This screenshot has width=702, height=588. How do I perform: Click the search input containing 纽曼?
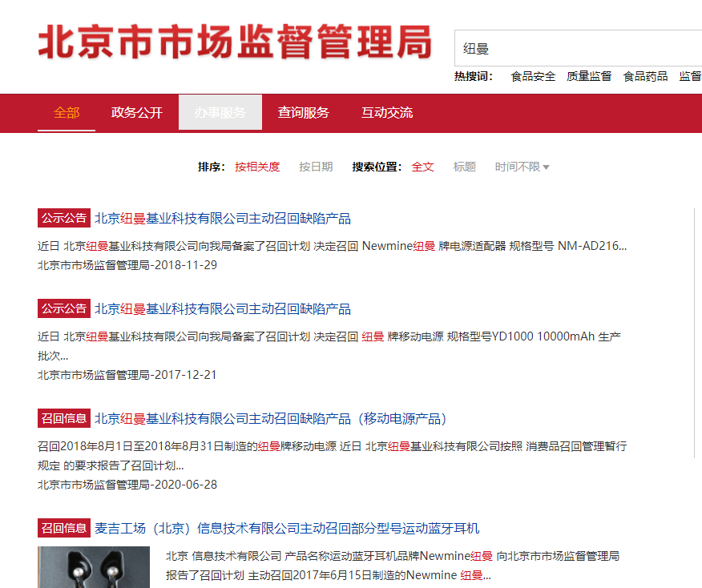tap(578, 48)
